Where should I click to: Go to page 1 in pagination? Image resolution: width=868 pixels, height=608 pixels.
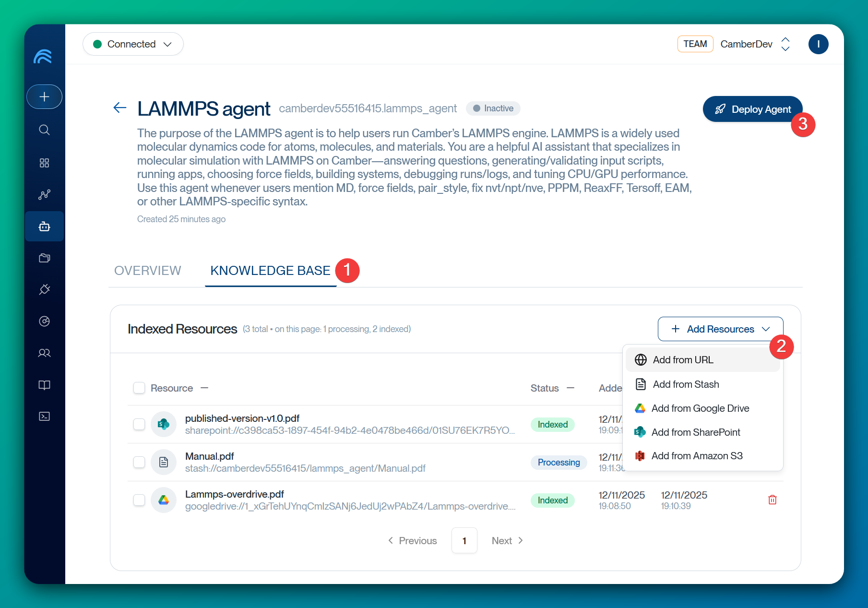[464, 540]
